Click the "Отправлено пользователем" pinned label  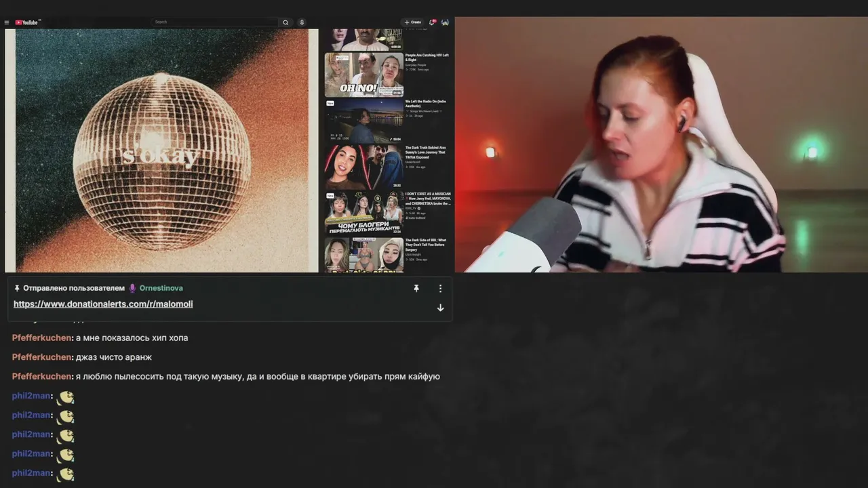[74, 288]
